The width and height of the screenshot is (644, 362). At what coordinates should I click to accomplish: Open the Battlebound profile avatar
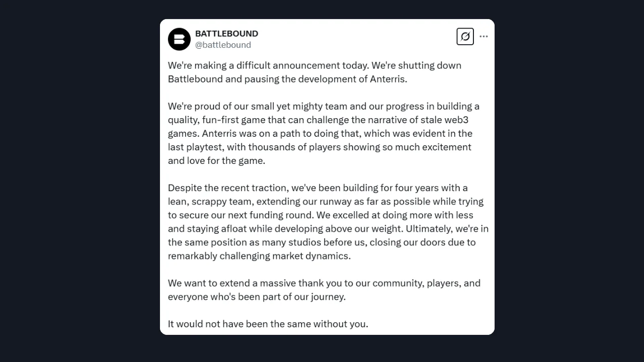click(179, 39)
